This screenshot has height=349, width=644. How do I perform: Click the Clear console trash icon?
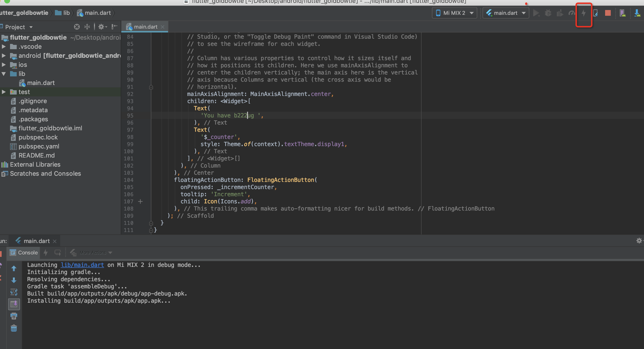click(x=14, y=328)
